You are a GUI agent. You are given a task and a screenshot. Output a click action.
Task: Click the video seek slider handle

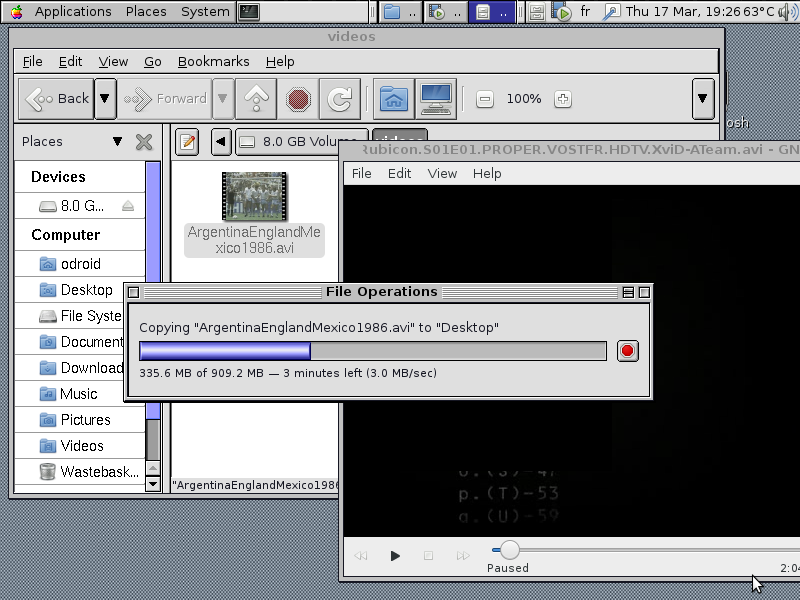509,549
